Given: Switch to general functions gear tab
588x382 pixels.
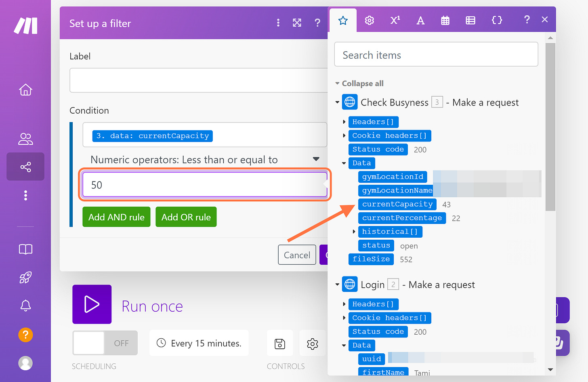Looking at the screenshot, I should pyautogui.click(x=370, y=20).
